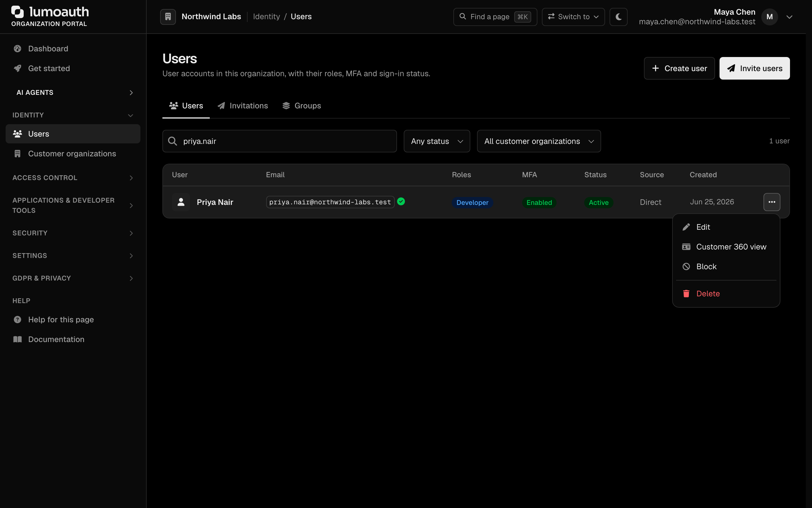Open Get started in the sidebar
Image resolution: width=812 pixels, height=508 pixels.
pyautogui.click(x=73, y=69)
